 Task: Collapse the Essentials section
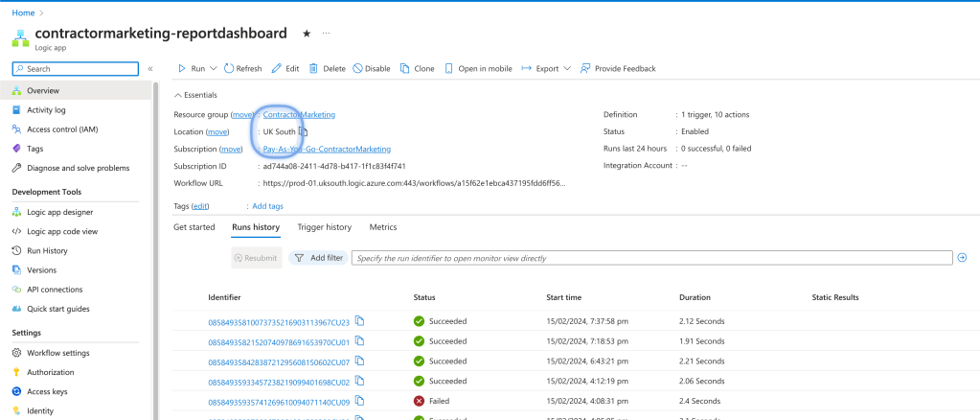pyautogui.click(x=195, y=95)
